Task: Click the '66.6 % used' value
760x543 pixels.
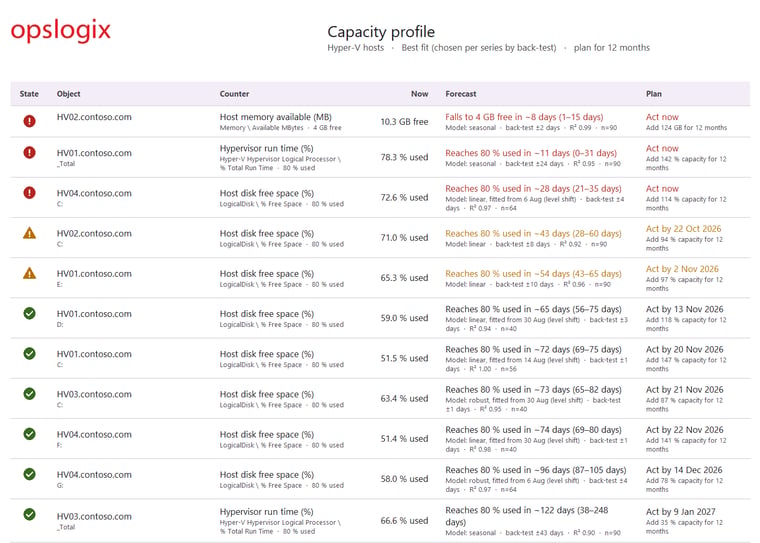Action: [x=404, y=521]
